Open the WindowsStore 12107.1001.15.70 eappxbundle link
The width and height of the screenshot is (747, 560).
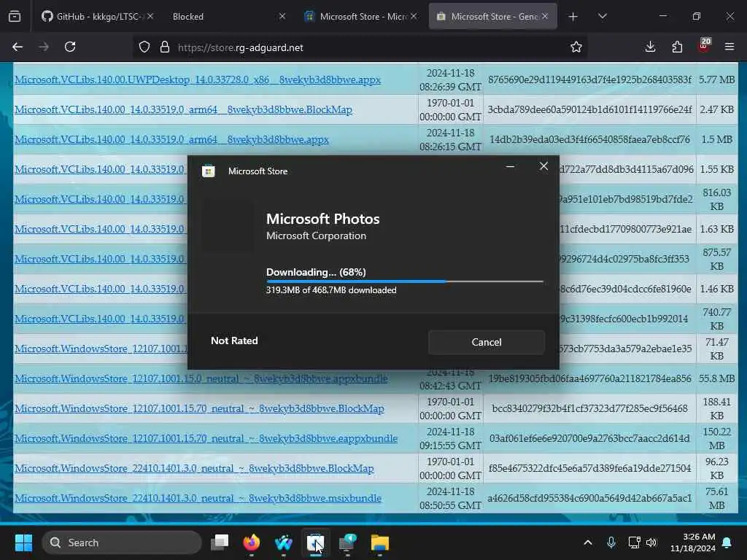pyautogui.click(x=206, y=438)
